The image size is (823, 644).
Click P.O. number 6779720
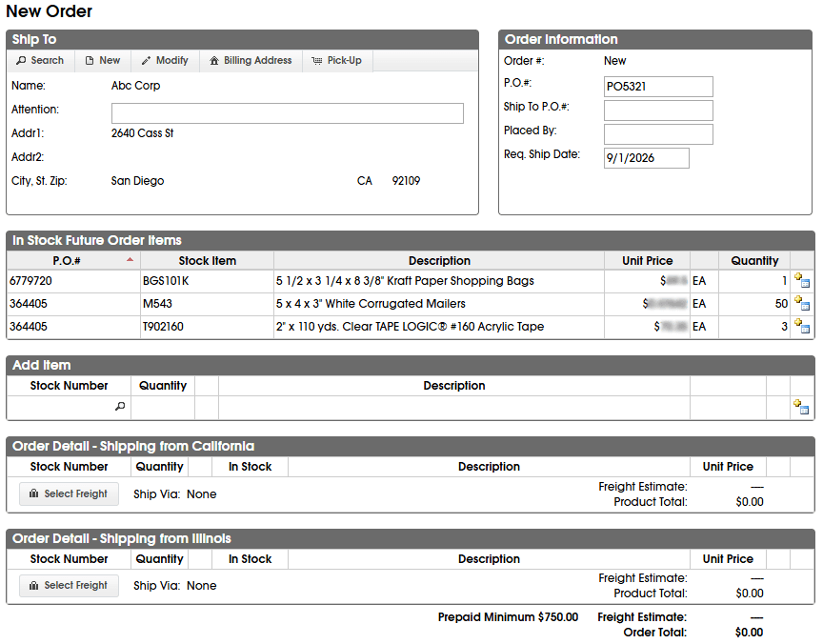point(30,281)
